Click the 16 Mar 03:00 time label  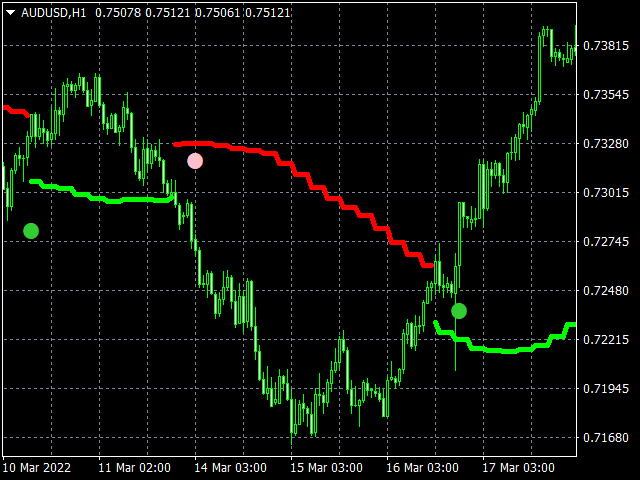pyautogui.click(x=422, y=467)
